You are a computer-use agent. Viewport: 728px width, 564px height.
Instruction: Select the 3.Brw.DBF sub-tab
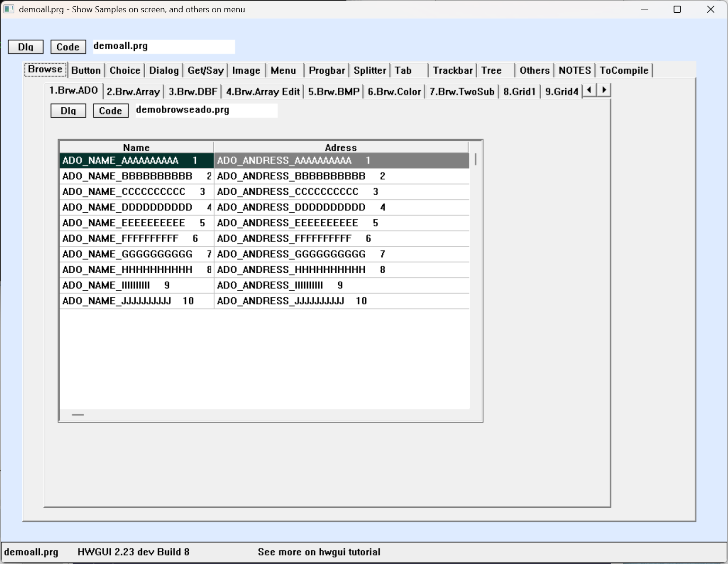tap(193, 92)
